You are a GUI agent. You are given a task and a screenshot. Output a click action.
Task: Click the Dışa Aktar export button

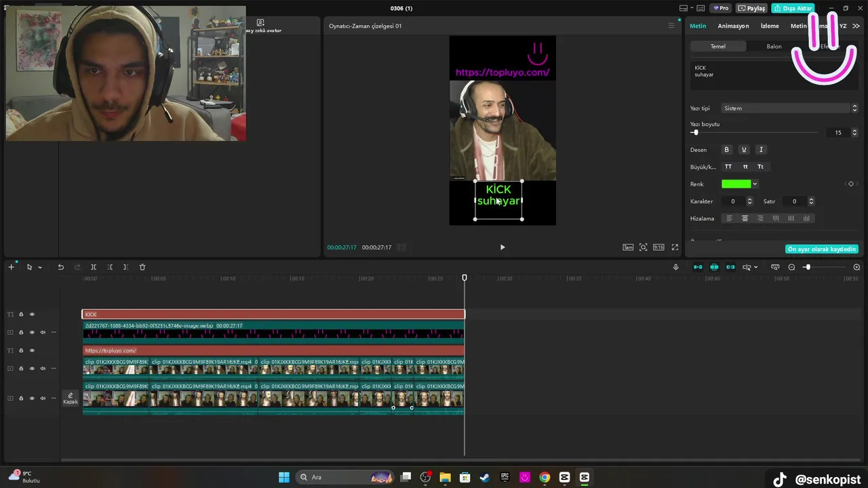click(793, 8)
